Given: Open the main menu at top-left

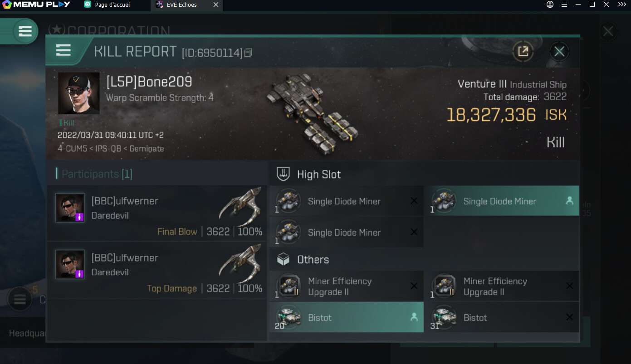Looking at the screenshot, I should click(x=24, y=31).
